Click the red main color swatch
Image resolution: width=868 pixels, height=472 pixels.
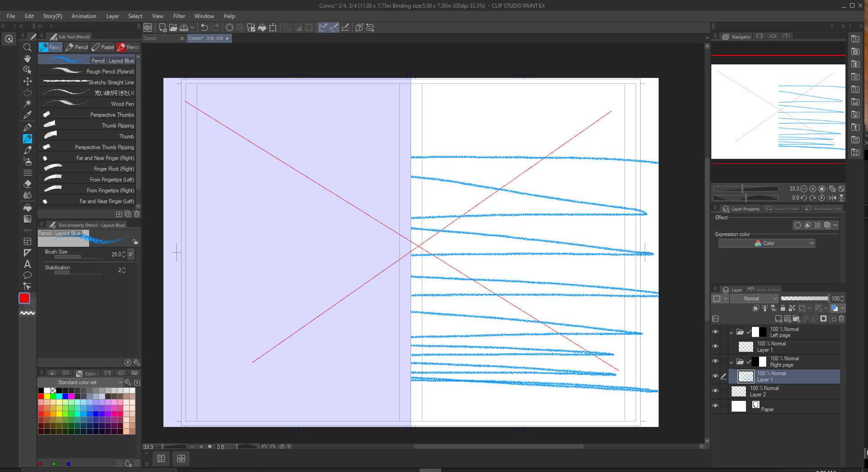click(x=24, y=298)
